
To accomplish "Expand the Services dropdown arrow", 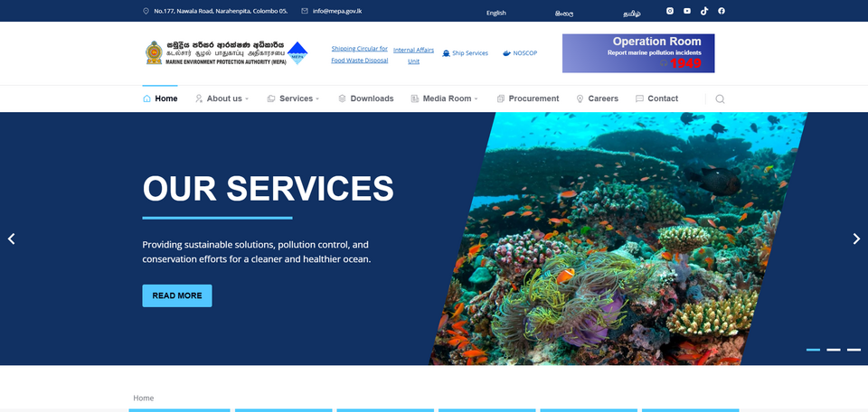I will tap(317, 99).
